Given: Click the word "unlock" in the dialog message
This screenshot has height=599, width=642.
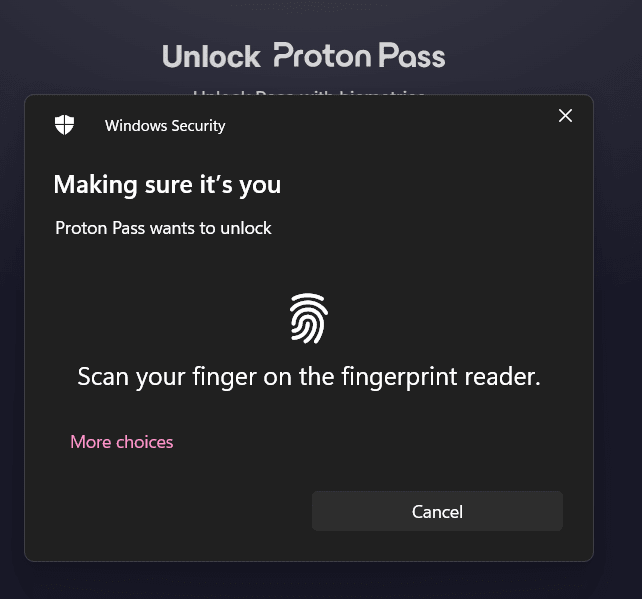Looking at the screenshot, I should coord(246,228).
